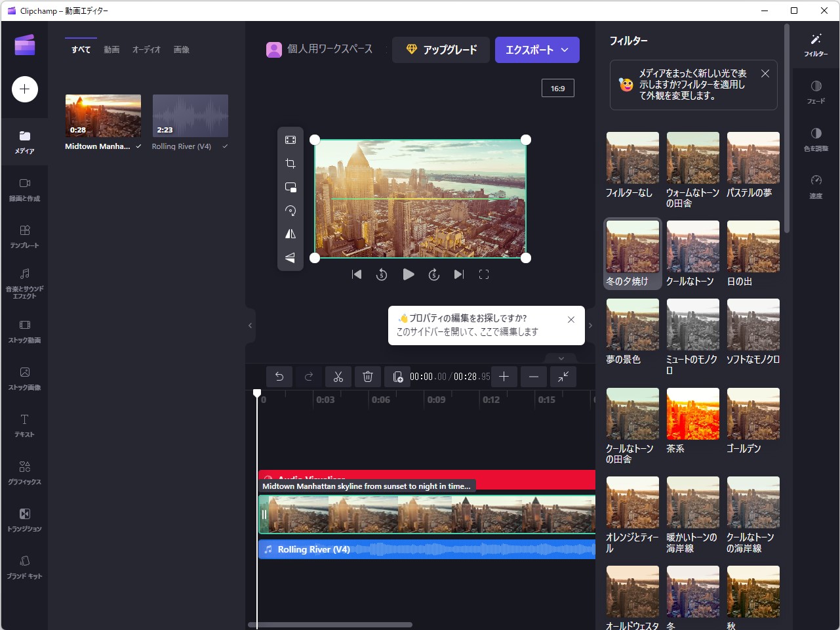This screenshot has height=630, width=840.
Task: Switch to the 画像 media tab
Action: pyautogui.click(x=181, y=49)
